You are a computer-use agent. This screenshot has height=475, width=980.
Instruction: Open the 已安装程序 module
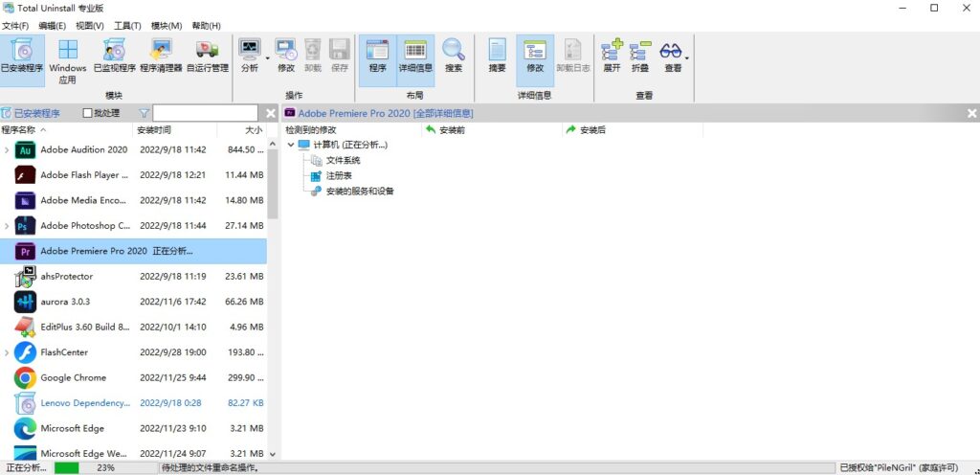coord(23,60)
